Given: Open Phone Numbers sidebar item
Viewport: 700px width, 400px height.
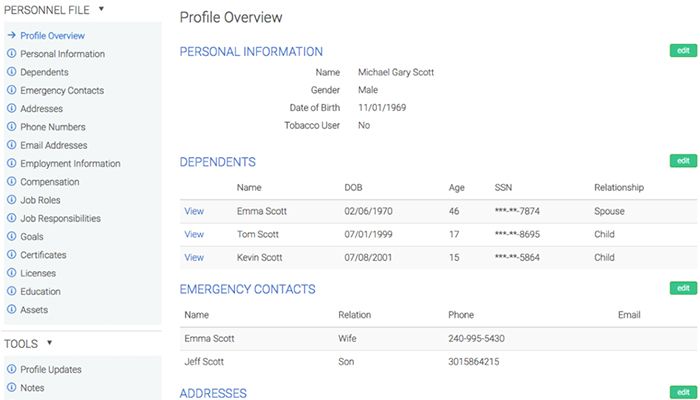Looking at the screenshot, I should (53, 127).
